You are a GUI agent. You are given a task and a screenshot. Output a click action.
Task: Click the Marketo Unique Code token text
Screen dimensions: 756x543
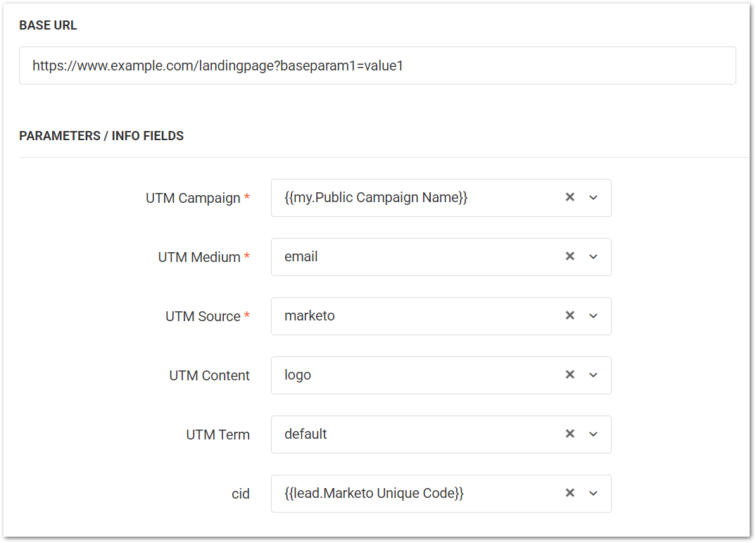point(374,494)
